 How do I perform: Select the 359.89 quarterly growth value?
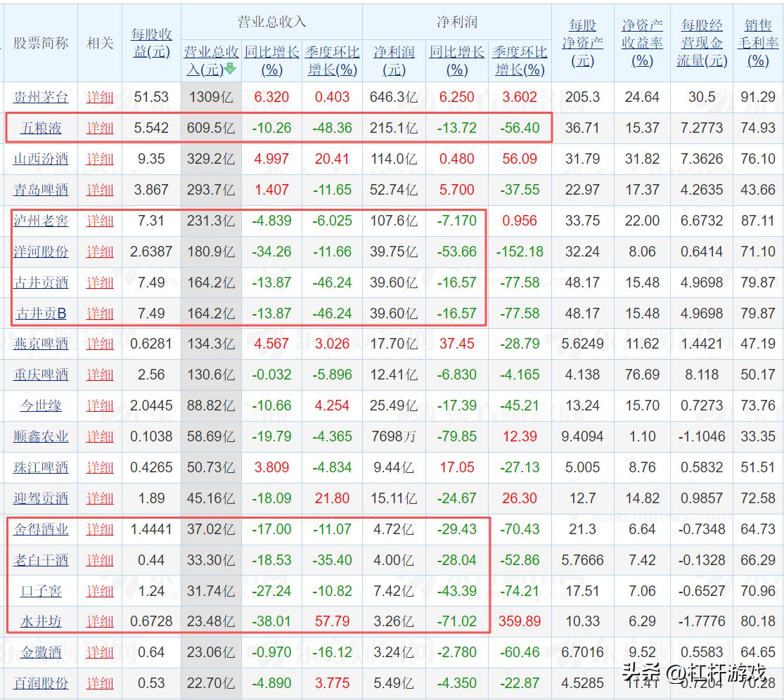pos(520,621)
